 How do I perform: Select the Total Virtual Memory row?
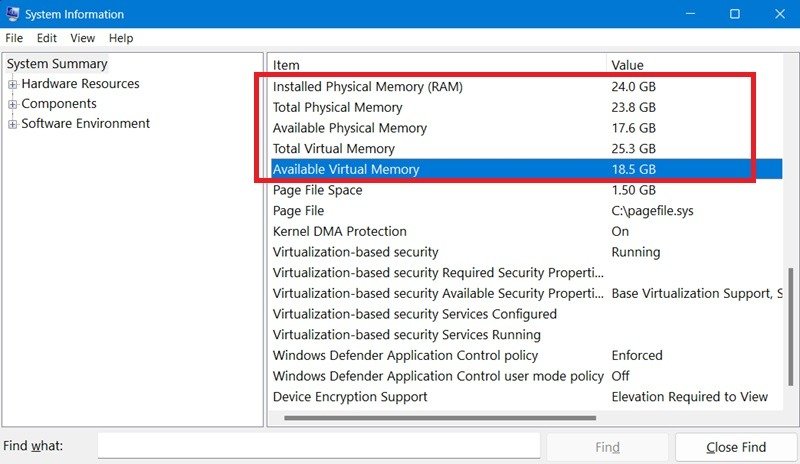526,149
